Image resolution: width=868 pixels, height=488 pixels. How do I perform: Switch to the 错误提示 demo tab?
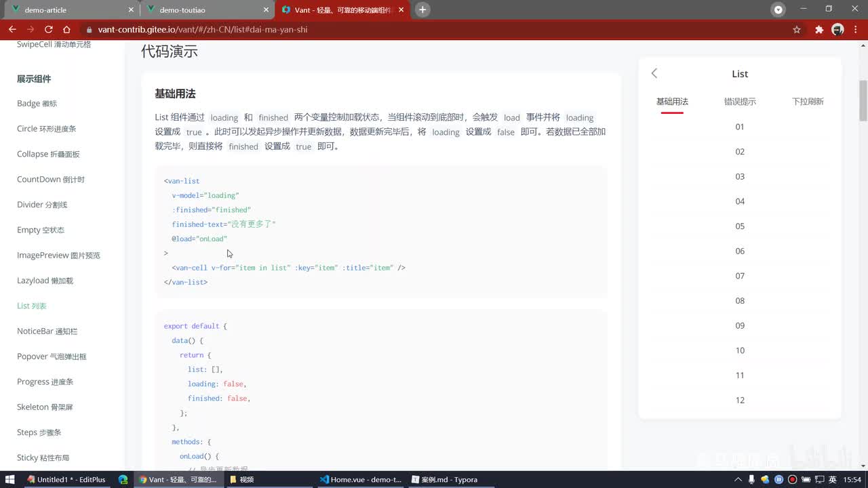point(740,102)
